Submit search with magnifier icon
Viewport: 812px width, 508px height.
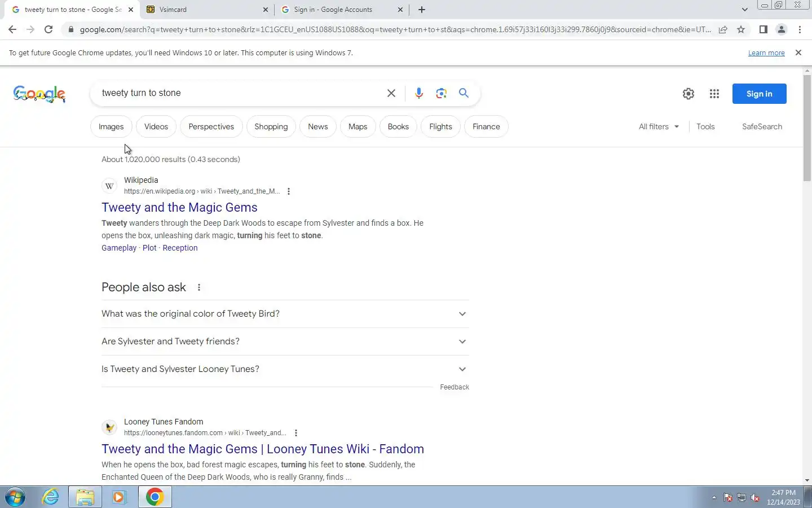(464, 93)
